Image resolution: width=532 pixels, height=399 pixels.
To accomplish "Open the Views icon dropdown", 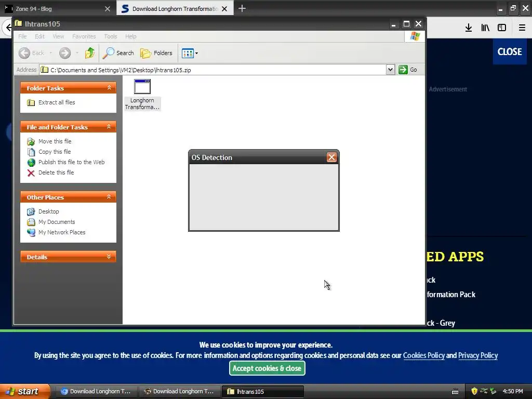I will 190,53.
